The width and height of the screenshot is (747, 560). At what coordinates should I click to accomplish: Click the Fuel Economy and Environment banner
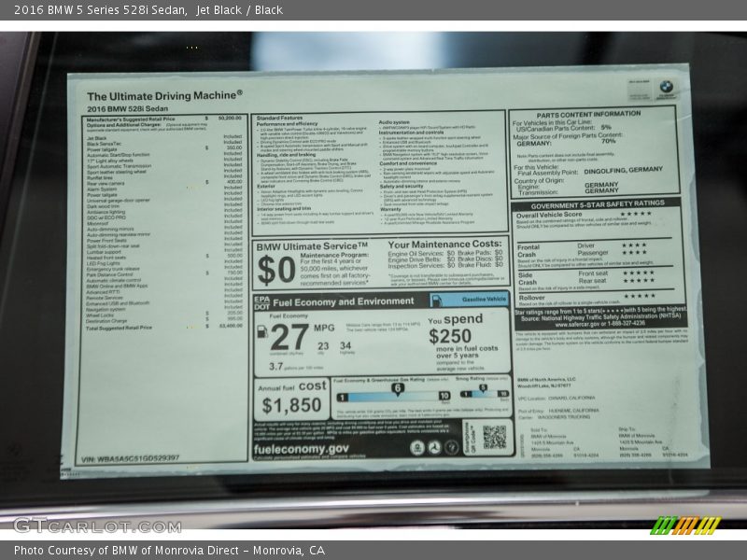[343, 301]
